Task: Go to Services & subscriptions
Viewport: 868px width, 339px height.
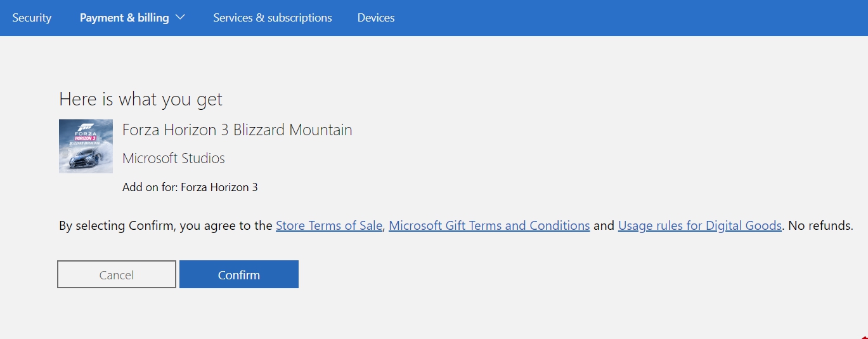Action: [x=273, y=18]
